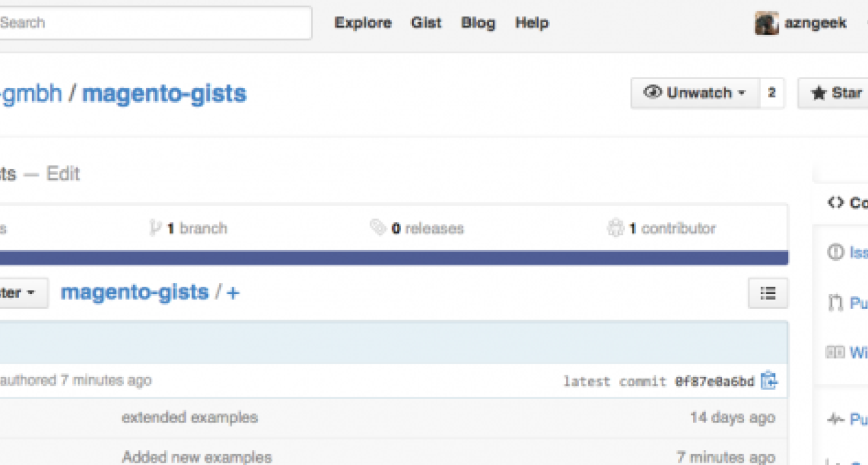
Task: Click the Search input field
Action: click(x=154, y=23)
